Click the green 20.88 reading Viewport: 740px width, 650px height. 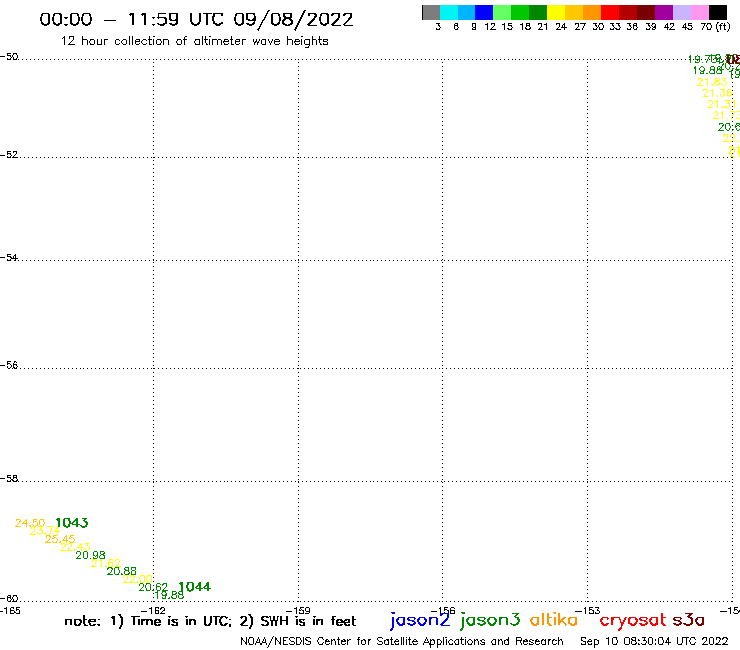(122, 571)
